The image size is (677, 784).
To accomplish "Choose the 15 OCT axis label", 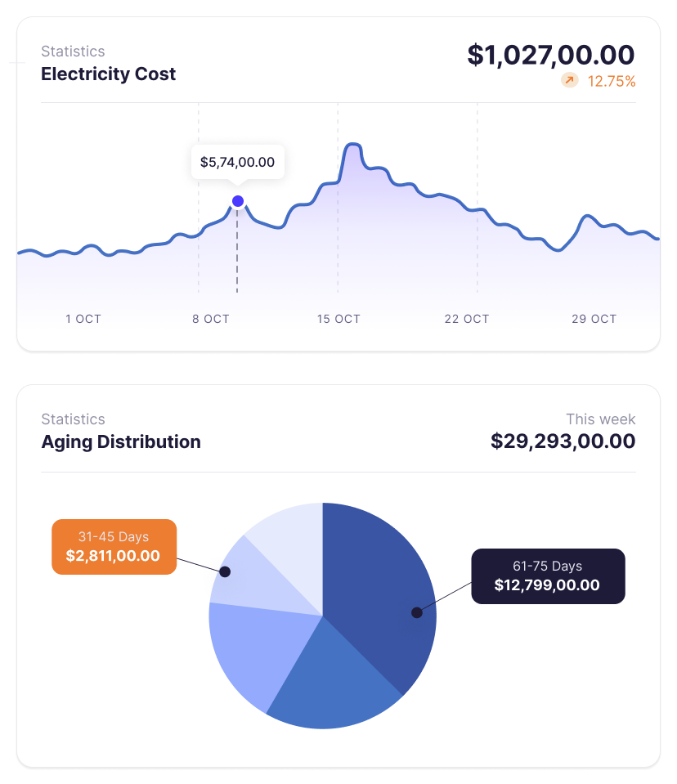I will tap(338, 319).
